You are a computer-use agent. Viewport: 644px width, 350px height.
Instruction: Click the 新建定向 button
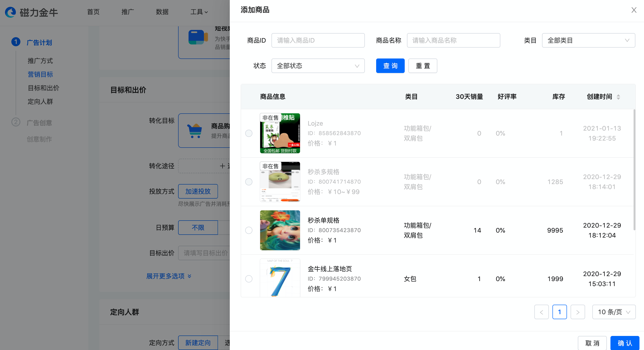pyautogui.click(x=198, y=343)
